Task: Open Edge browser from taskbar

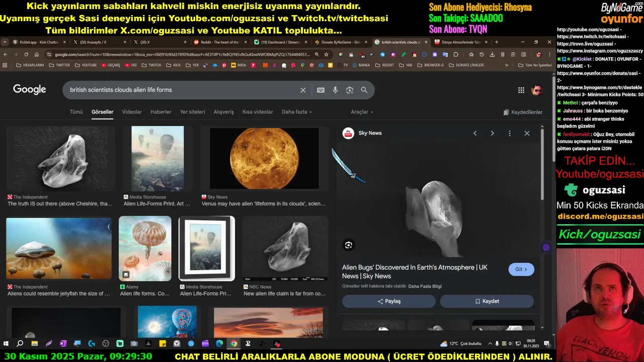Action: click(219, 344)
